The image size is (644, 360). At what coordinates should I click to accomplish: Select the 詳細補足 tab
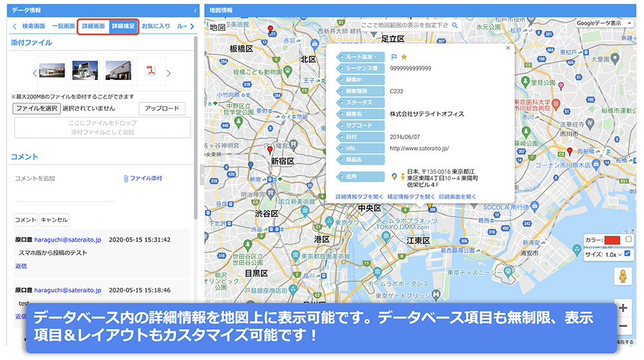[x=123, y=26]
